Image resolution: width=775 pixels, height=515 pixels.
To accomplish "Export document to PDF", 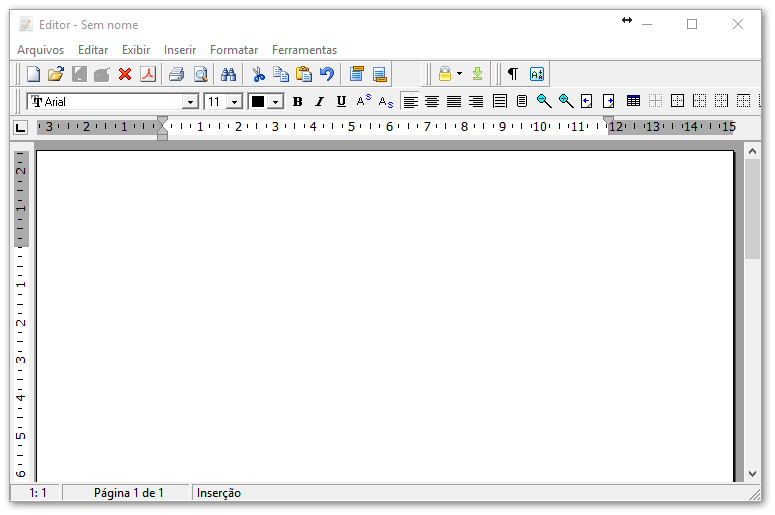I will pyautogui.click(x=148, y=74).
